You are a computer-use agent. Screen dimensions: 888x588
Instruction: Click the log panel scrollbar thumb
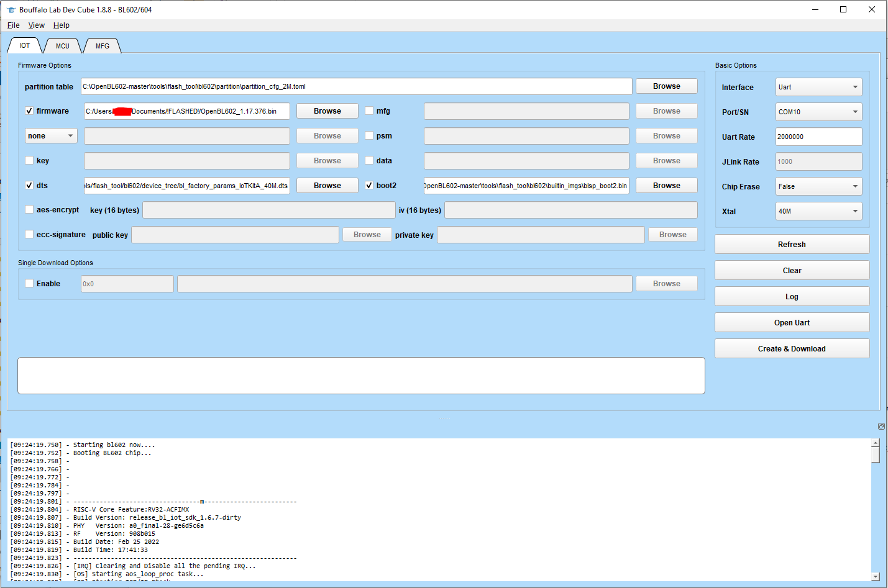(875, 455)
